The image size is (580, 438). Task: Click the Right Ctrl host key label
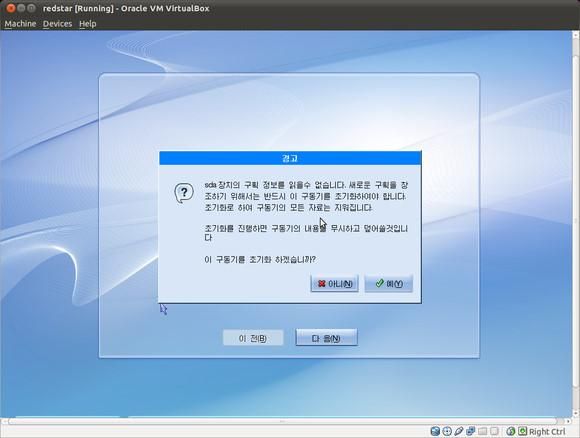pos(547,432)
